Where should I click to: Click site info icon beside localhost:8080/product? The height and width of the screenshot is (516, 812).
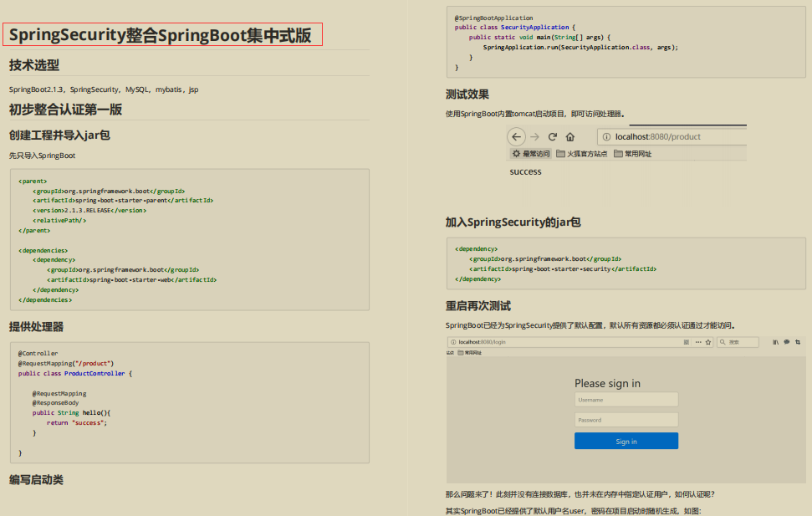[x=606, y=137]
